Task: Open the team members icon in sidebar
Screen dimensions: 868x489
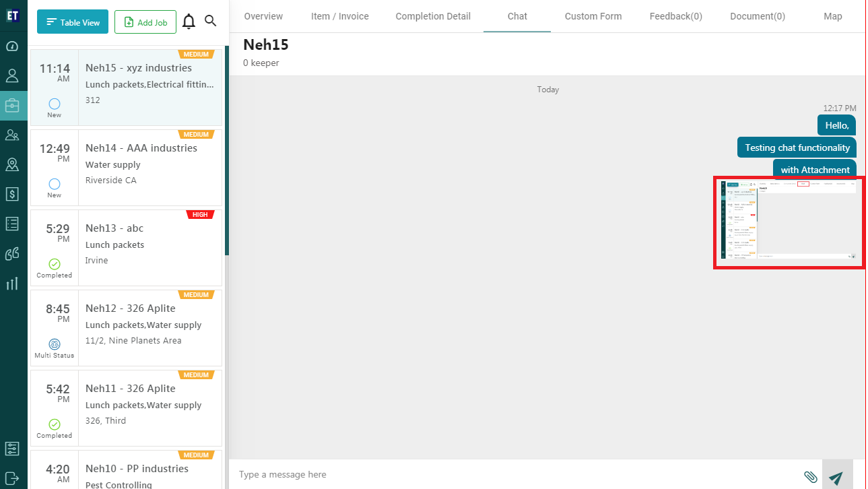Action: tap(12, 135)
